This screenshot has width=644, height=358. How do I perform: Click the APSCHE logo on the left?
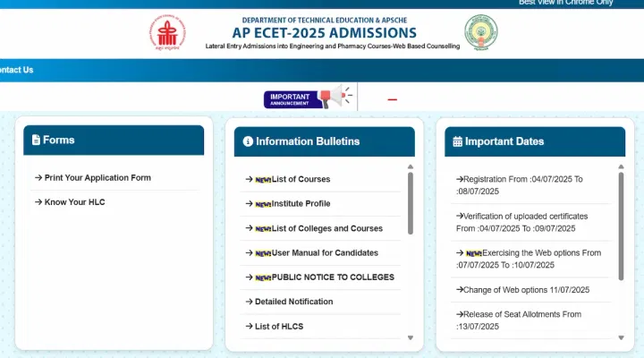click(x=167, y=33)
